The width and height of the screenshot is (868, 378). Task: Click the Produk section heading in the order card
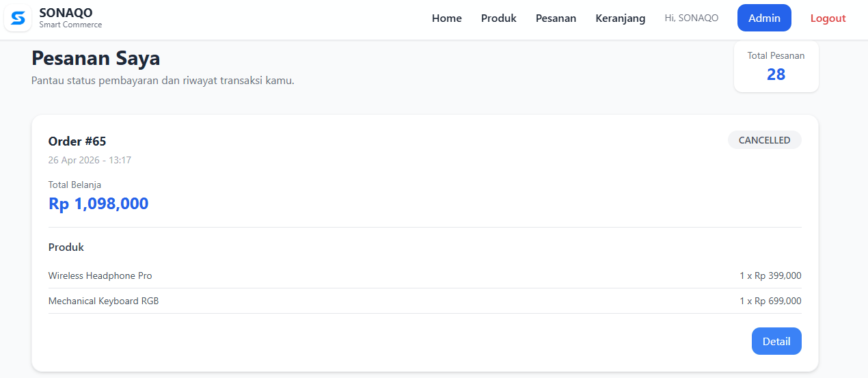(x=66, y=247)
